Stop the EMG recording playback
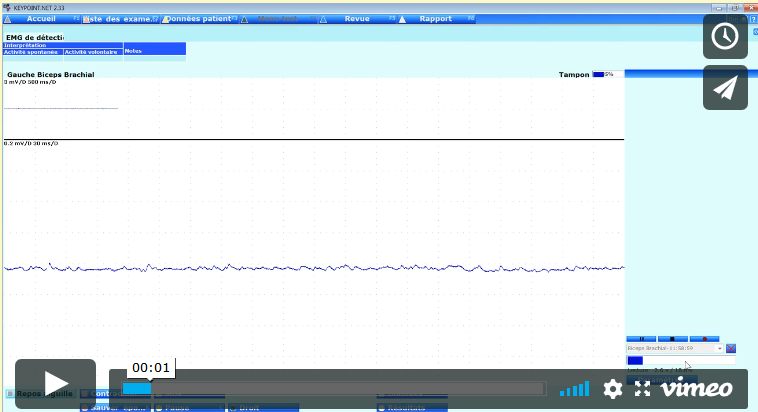Viewport: 758px width, 412px height. 673,339
